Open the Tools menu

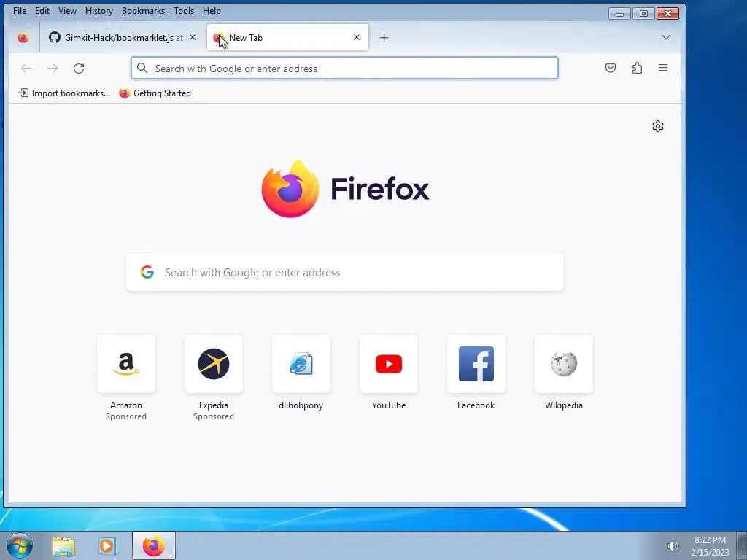pos(183,11)
